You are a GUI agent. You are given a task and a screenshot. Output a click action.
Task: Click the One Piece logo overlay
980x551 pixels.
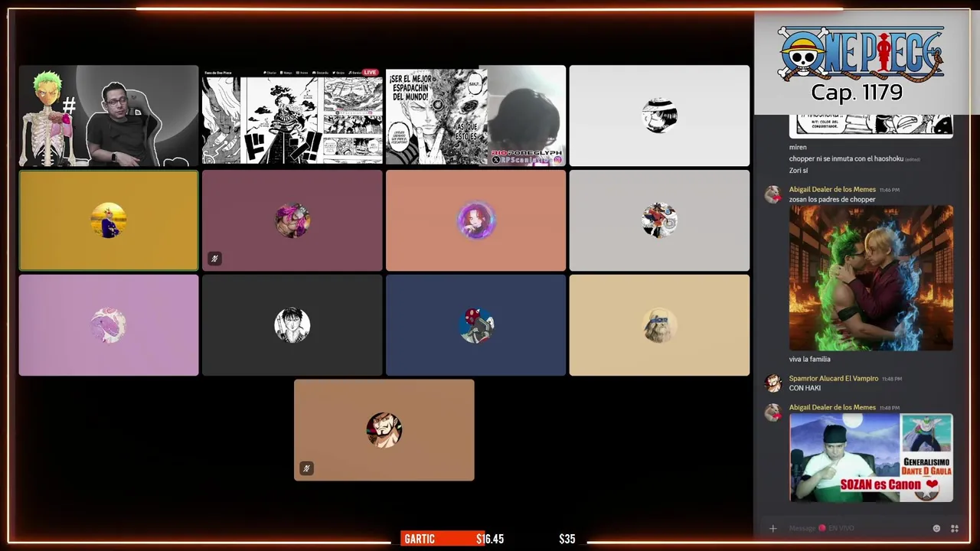[x=861, y=52]
